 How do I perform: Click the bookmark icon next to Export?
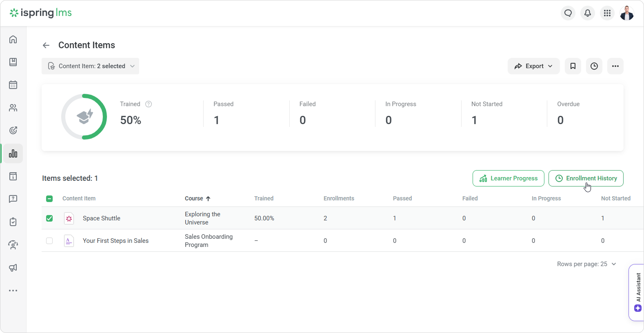573,66
